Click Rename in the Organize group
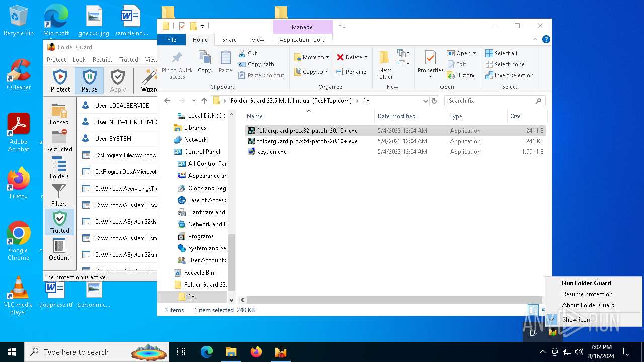The width and height of the screenshot is (644, 362). click(x=351, y=72)
